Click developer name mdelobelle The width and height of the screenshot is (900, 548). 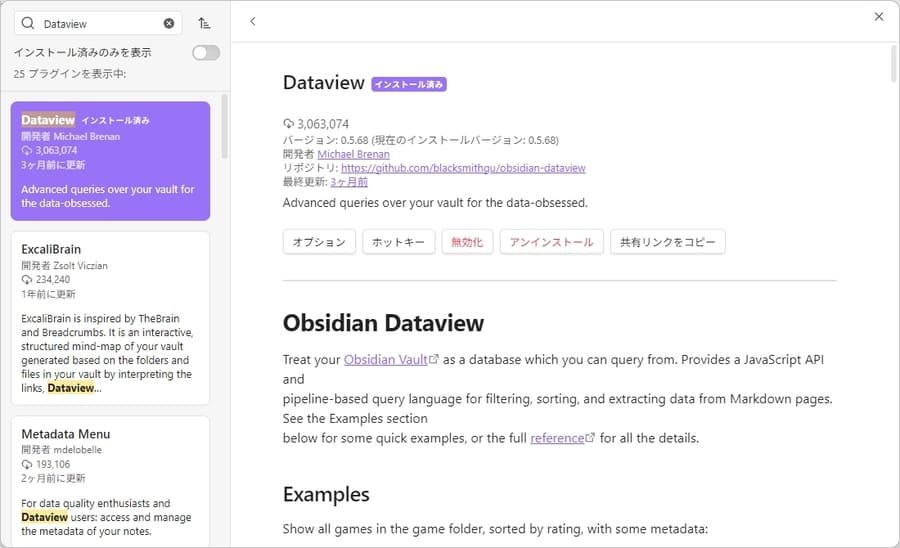tap(77, 450)
